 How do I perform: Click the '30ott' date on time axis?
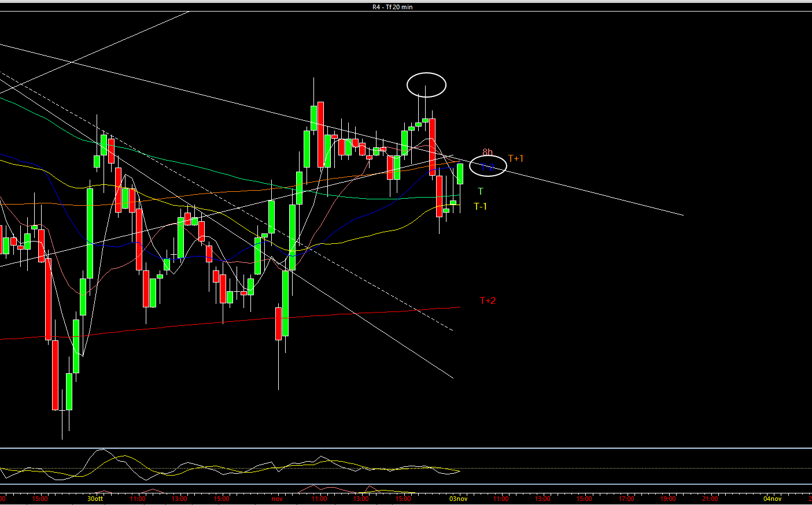[95, 499]
